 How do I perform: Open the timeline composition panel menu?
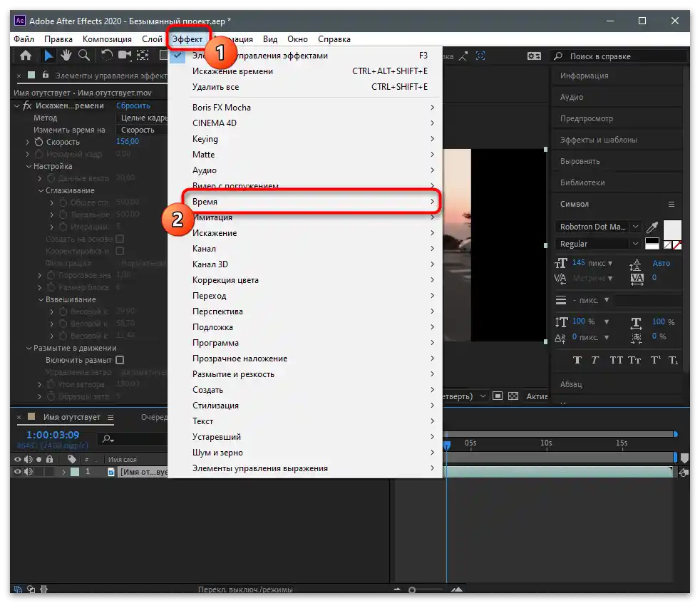tap(110, 417)
